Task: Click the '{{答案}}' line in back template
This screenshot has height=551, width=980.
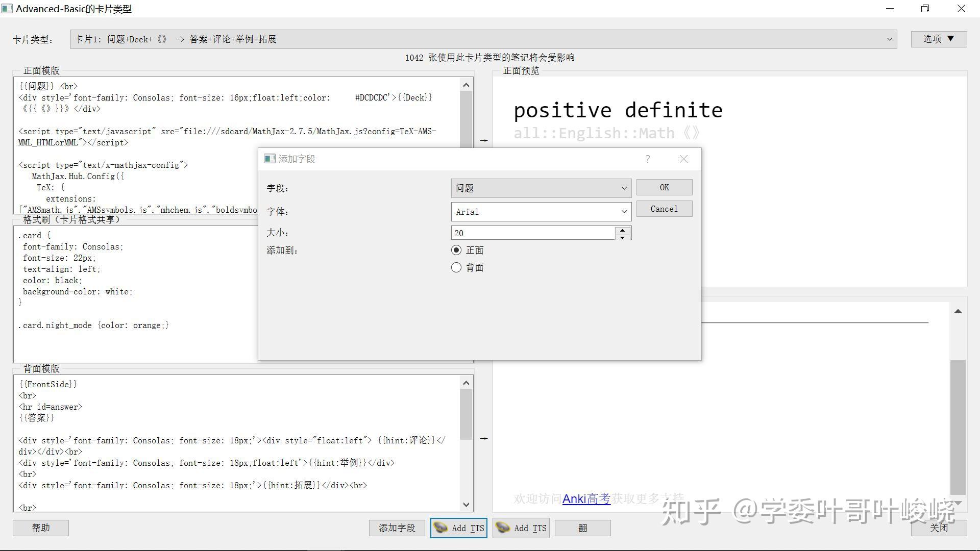Action: (x=36, y=418)
